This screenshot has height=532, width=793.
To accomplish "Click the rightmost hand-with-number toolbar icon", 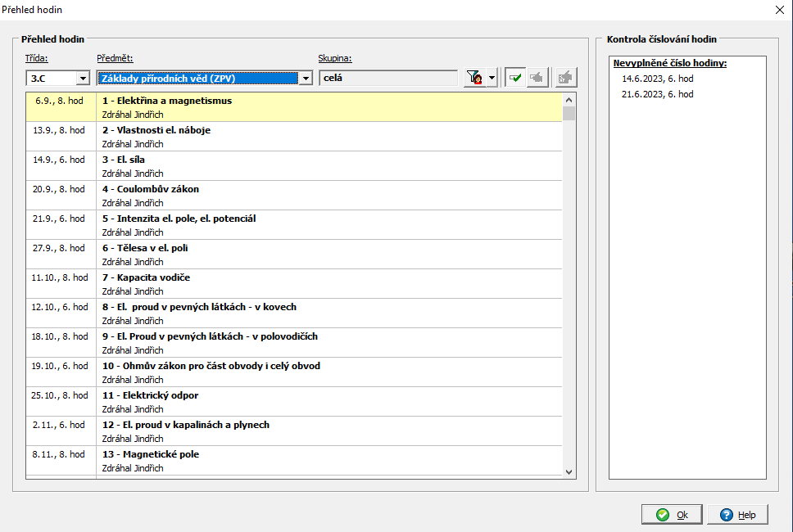I will [x=565, y=78].
